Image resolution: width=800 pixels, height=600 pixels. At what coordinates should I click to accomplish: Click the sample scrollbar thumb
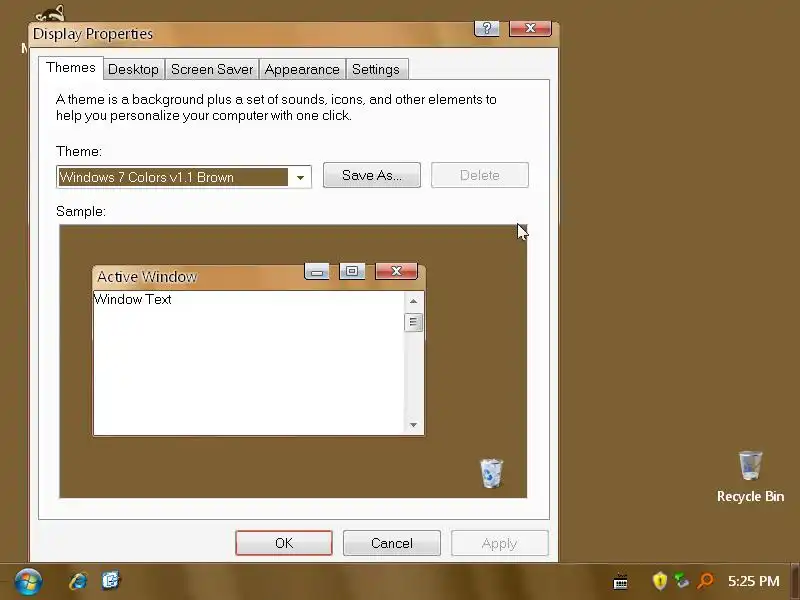[413, 322]
